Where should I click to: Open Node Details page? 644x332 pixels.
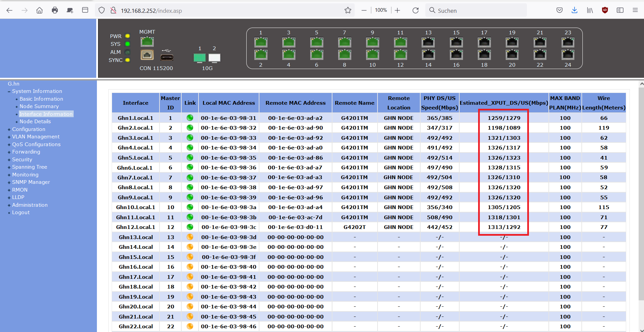click(35, 122)
